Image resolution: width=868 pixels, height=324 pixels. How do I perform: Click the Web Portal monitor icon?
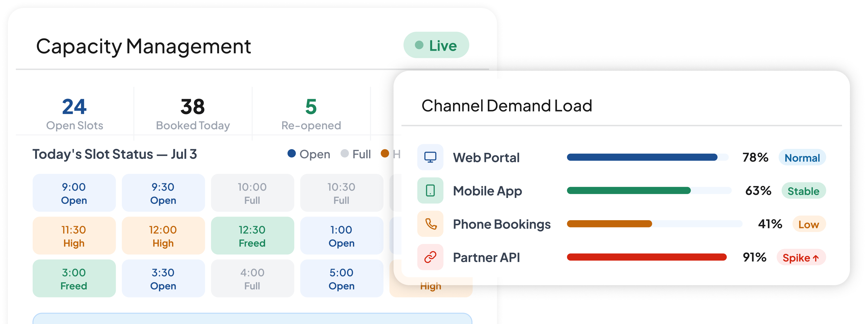point(430,157)
